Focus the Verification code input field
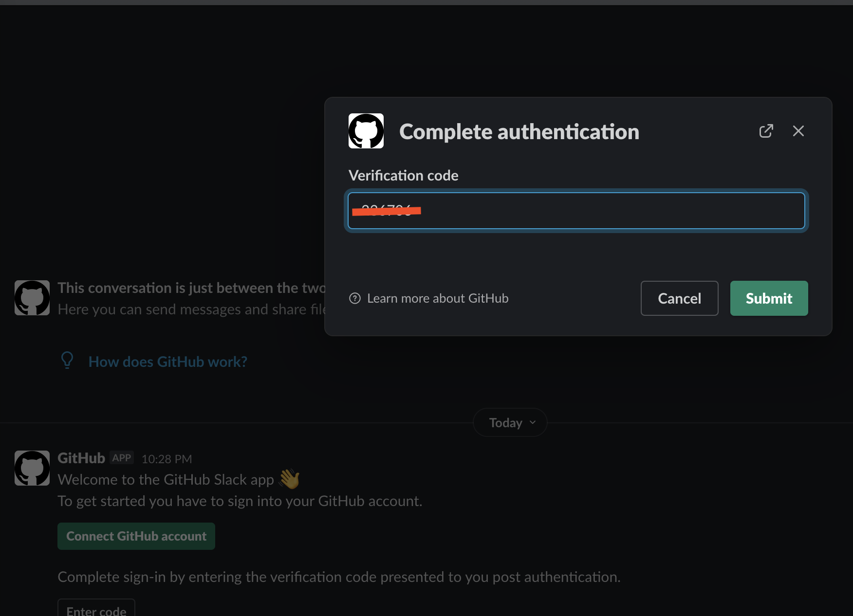This screenshot has width=853, height=616. click(576, 211)
